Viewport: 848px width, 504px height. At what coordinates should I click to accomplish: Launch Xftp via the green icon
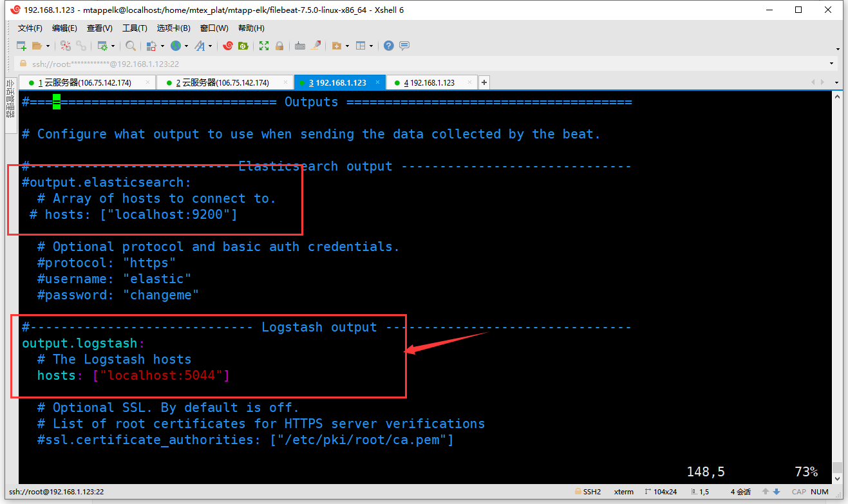pos(243,46)
